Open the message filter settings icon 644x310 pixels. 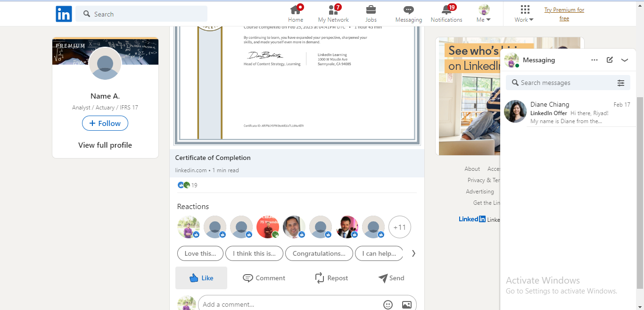tap(621, 83)
